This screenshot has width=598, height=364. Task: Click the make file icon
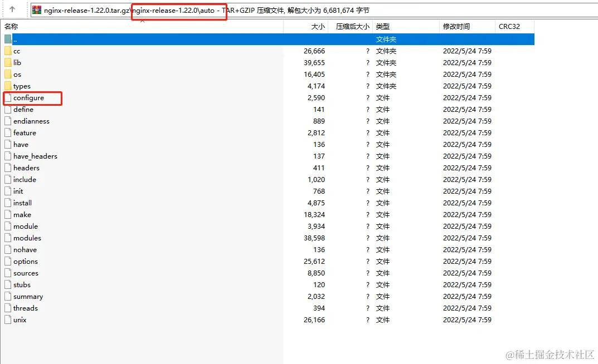[x=8, y=215]
